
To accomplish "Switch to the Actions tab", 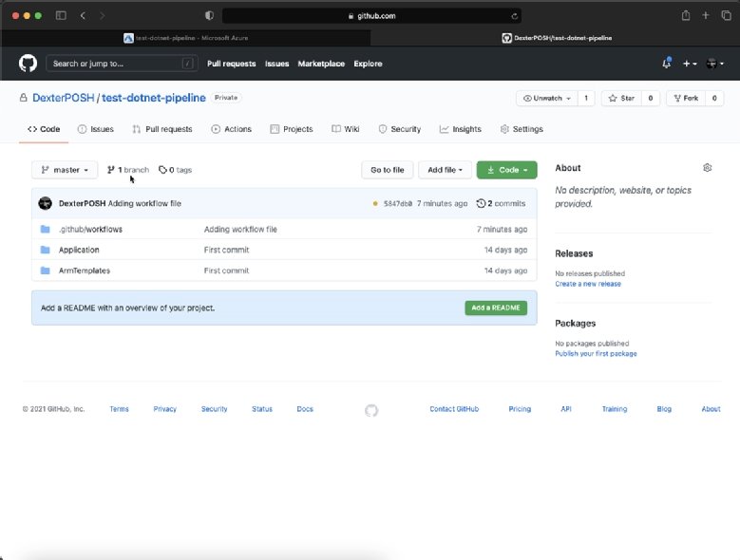I will tap(231, 129).
